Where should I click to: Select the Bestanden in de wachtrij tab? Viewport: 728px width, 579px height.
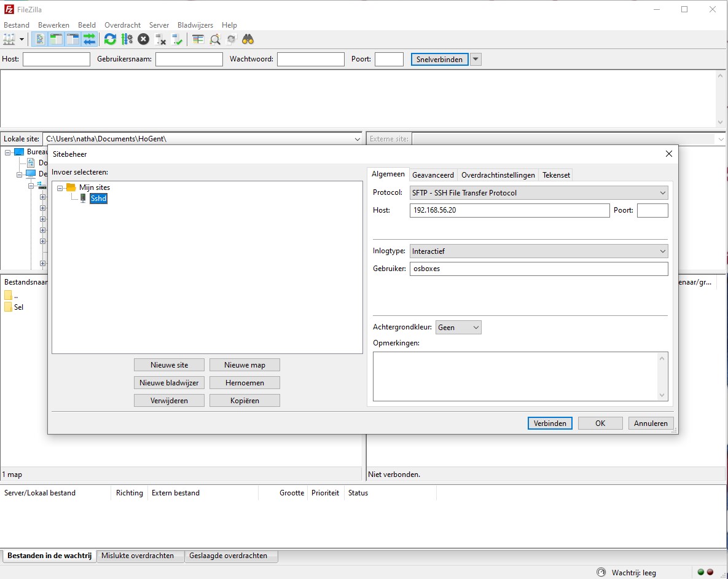[x=49, y=556]
